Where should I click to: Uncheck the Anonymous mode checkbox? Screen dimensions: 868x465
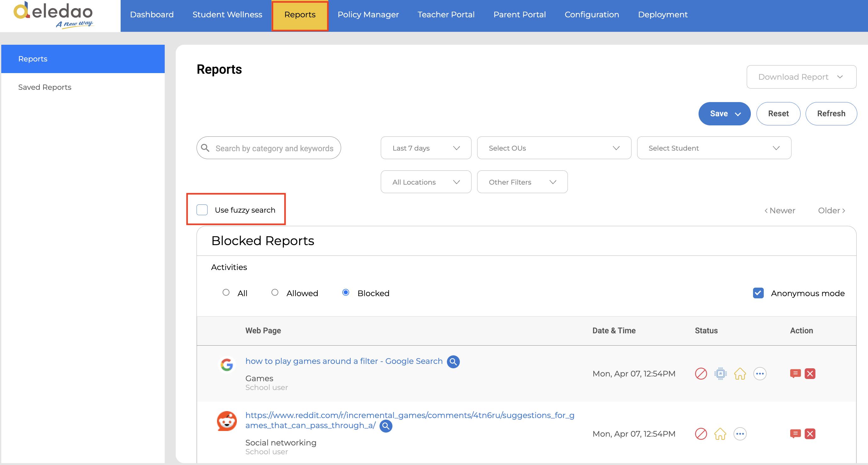pyautogui.click(x=758, y=293)
